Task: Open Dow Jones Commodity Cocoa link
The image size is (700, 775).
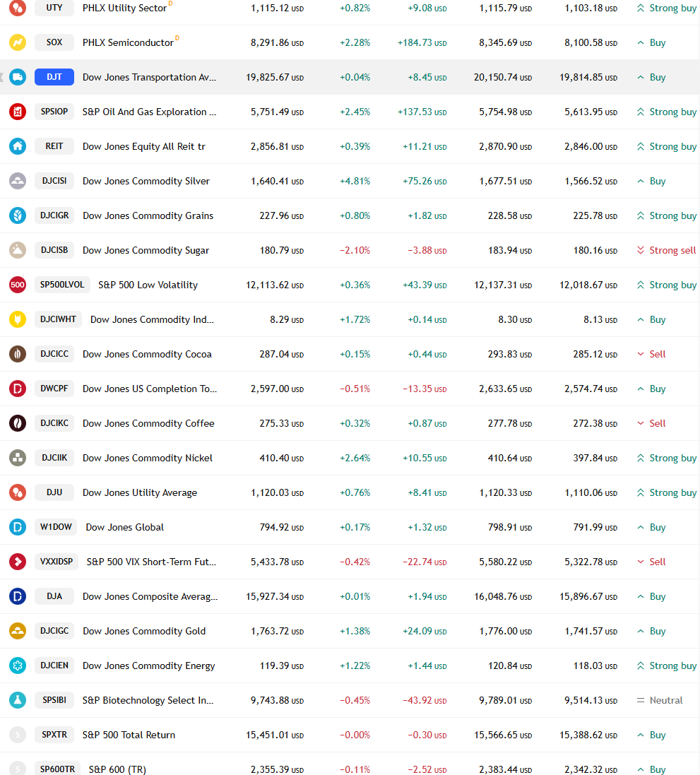Action: click(147, 354)
